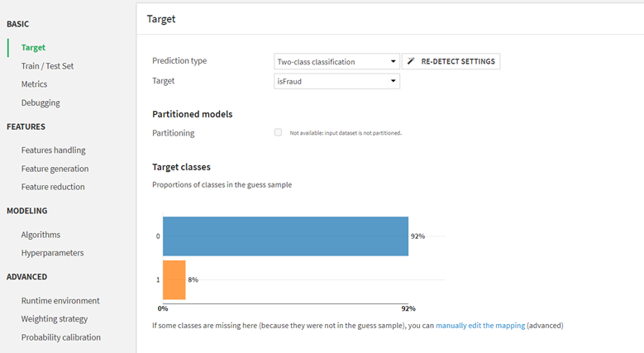Expand the Target isFraud dropdown
644x353 pixels.
pyautogui.click(x=337, y=81)
